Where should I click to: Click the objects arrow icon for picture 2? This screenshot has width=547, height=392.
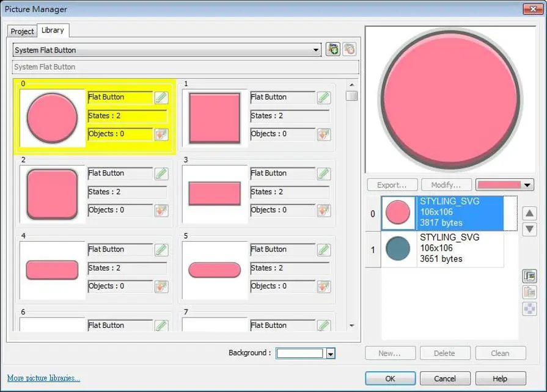(161, 211)
